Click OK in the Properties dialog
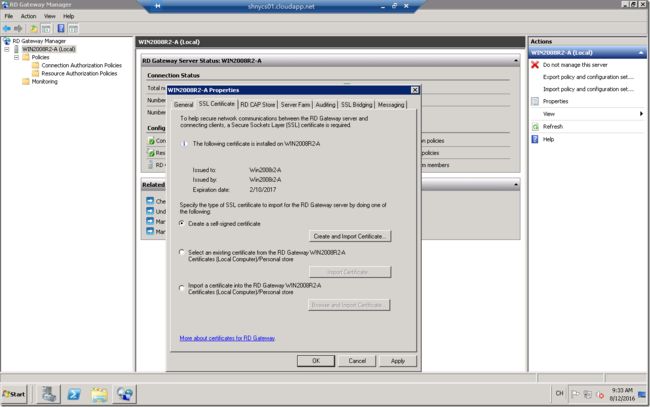 coord(316,361)
